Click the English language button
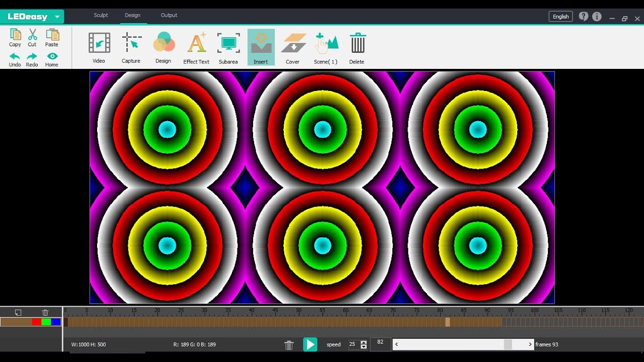Image resolution: width=644 pixels, height=362 pixels. [x=560, y=16]
